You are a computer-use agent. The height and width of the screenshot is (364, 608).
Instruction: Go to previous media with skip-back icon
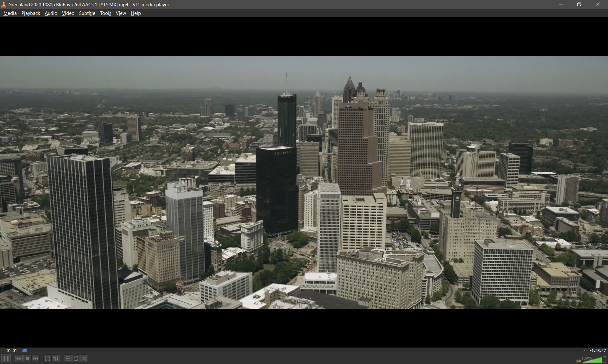pyautogui.click(x=19, y=359)
